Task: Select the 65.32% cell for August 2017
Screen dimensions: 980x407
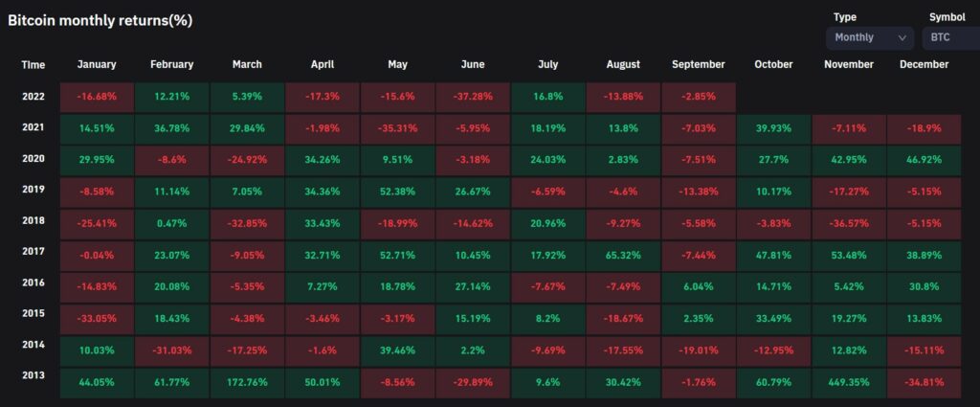Action: pos(623,257)
